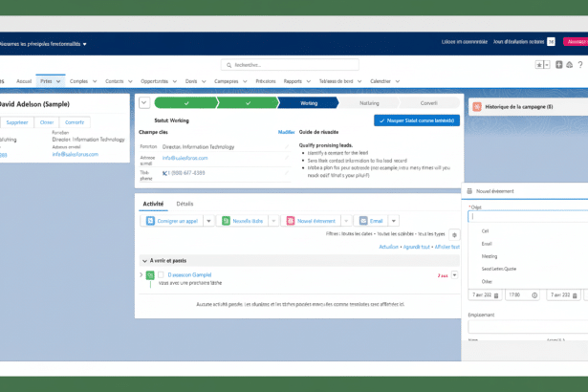Tick the checkbox of the timeline task
The height and width of the screenshot is (392, 588).
point(161,274)
